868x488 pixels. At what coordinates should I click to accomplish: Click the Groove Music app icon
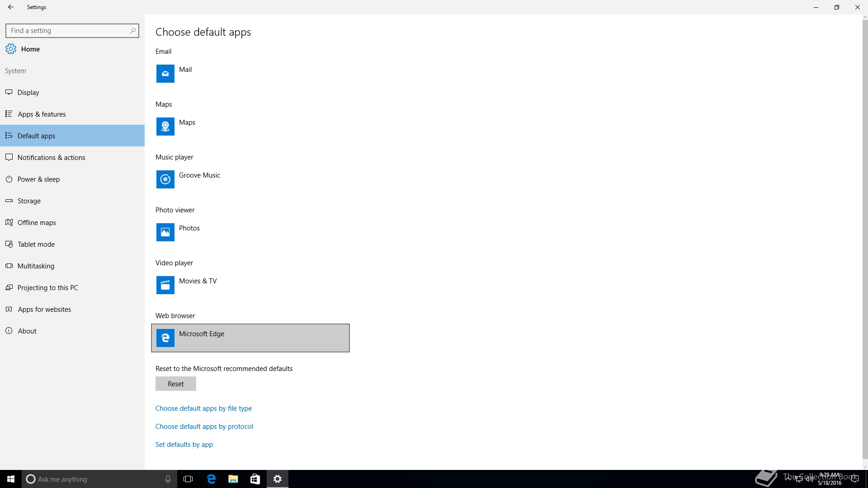165,179
